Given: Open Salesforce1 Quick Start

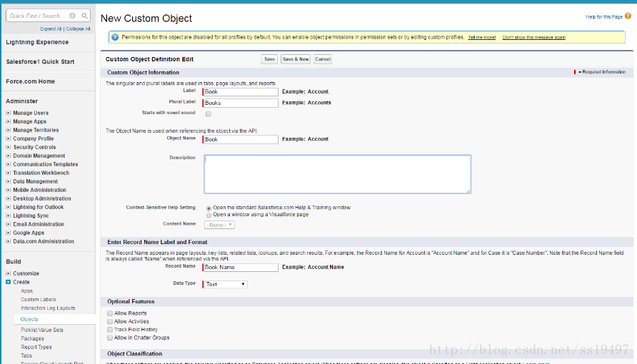Looking at the screenshot, I should (40, 61).
